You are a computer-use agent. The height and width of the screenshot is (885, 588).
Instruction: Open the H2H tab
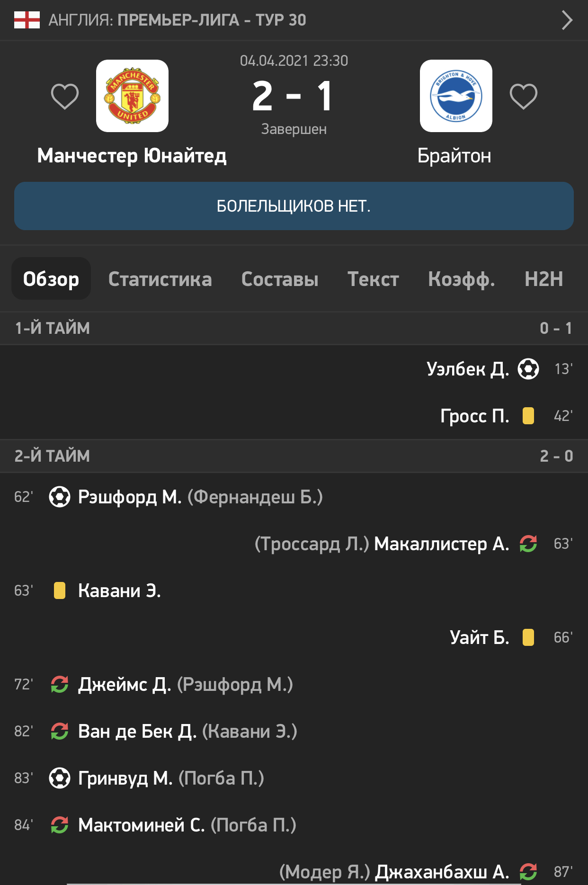pyautogui.click(x=543, y=279)
